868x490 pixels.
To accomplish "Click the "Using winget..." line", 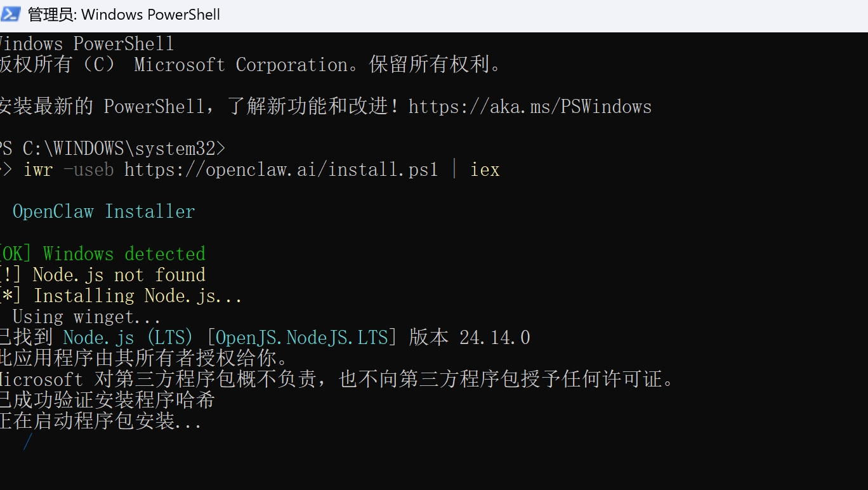I will 86,317.
